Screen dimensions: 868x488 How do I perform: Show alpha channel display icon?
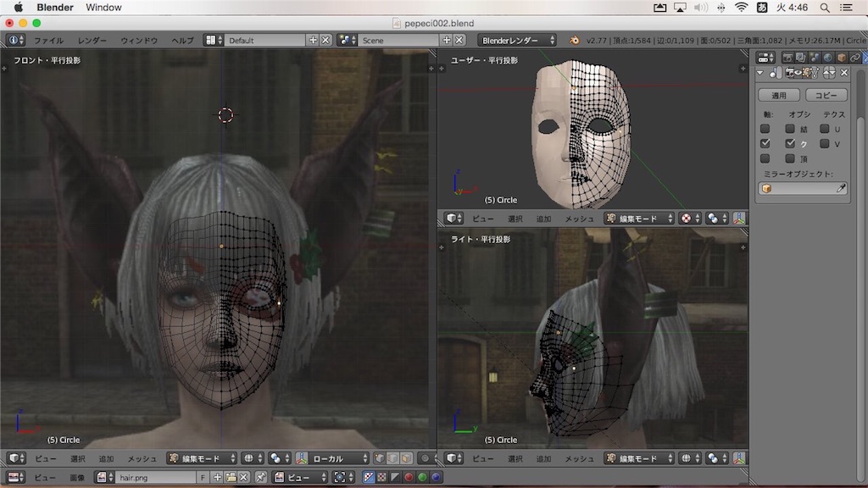pyautogui.click(x=395, y=477)
